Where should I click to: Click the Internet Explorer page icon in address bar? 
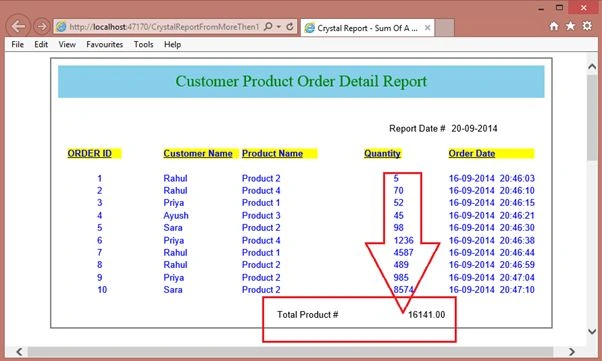point(61,26)
